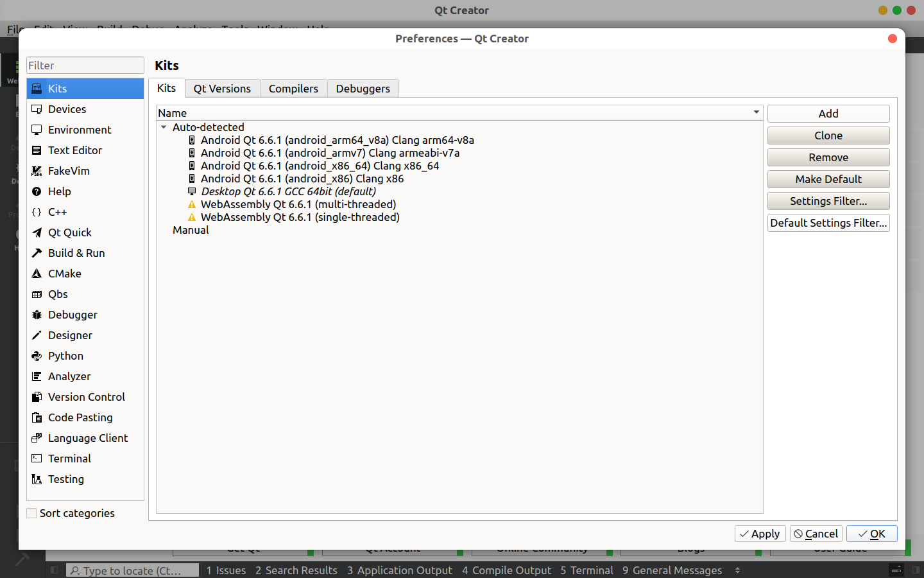The width and height of the screenshot is (924, 578).
Task: Click warning icon of WebAssembly multi-threaded kit
Action: (x=191, y=204)
